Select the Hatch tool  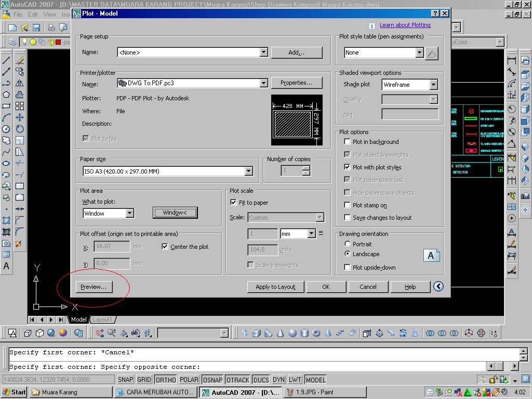[6, 220]
